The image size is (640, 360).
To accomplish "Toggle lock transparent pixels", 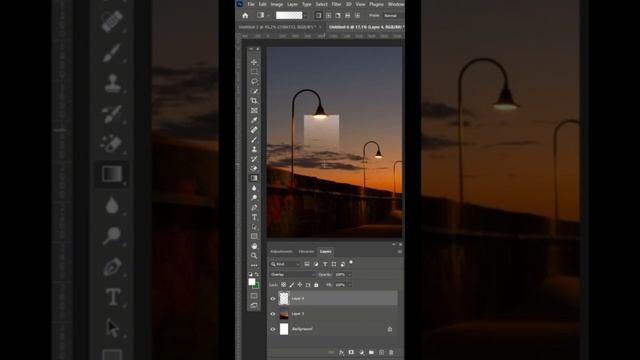I will coord(283,285).
